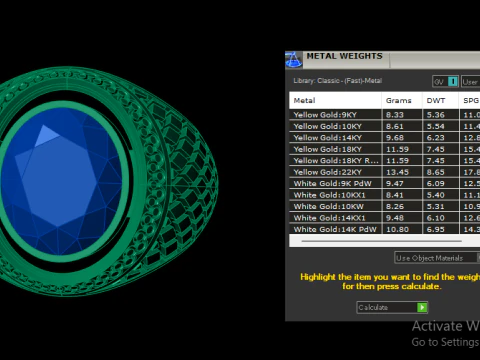Viewport: 480px width, 360px height.
Task: Click the 5.31 DWT value
Action: coord(436,206)
